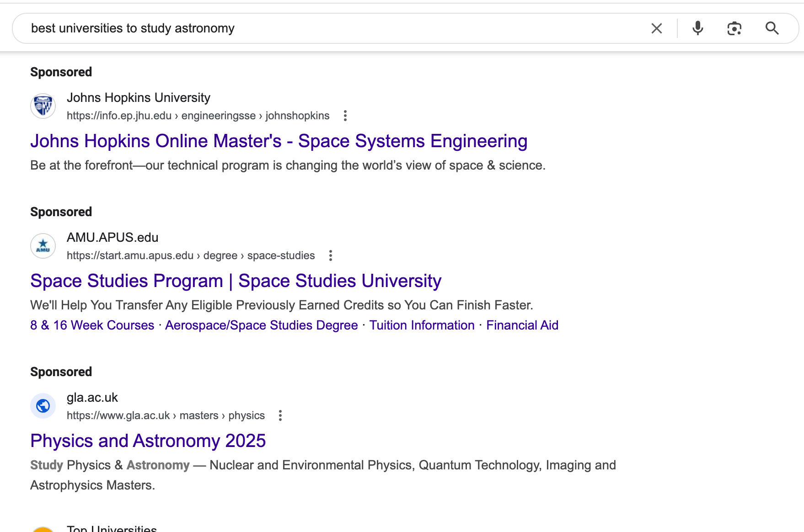Click Sponsored label above Johns Hopkins ad
The width and height of the screenshot is (804, 532).
[61, 72]
